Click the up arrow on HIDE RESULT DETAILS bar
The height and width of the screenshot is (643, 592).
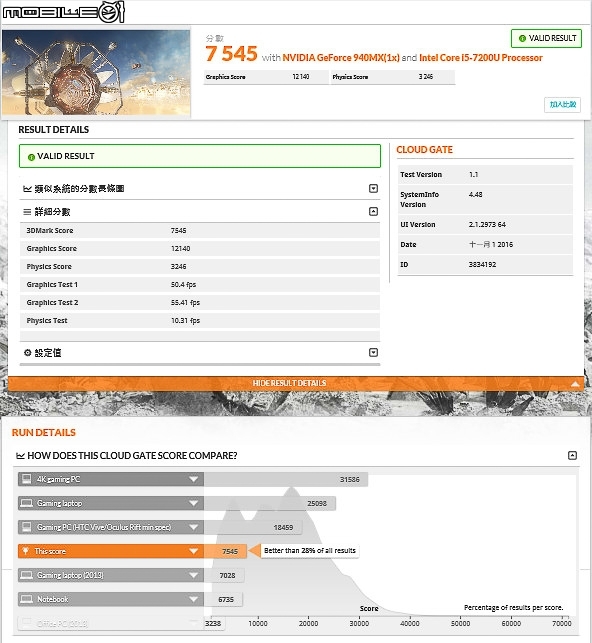[x=575, y=384]
